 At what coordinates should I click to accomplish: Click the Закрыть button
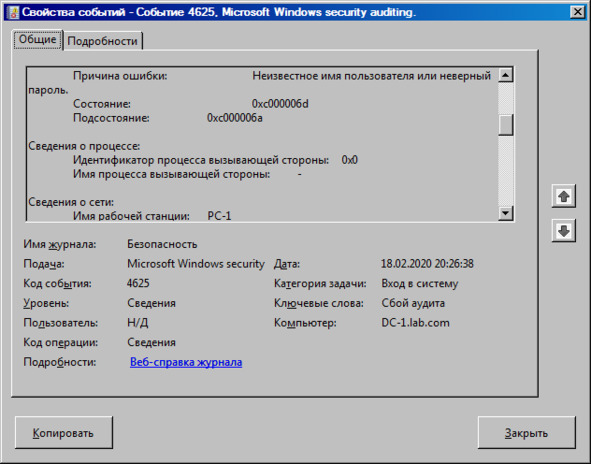[527, 432]
